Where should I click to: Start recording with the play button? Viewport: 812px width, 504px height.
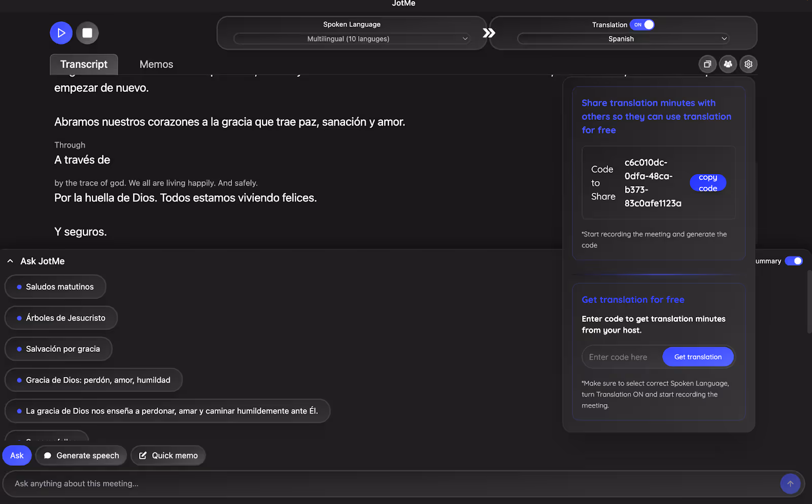pos(61,33)
